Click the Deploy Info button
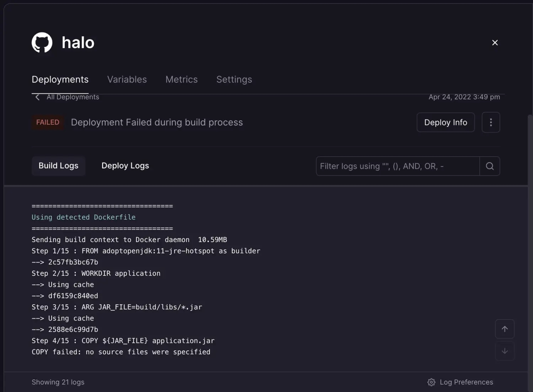 [446, 122]
